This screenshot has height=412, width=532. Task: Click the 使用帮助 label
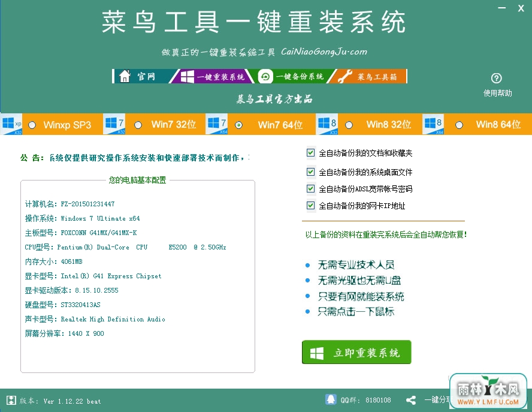[497, 93]
